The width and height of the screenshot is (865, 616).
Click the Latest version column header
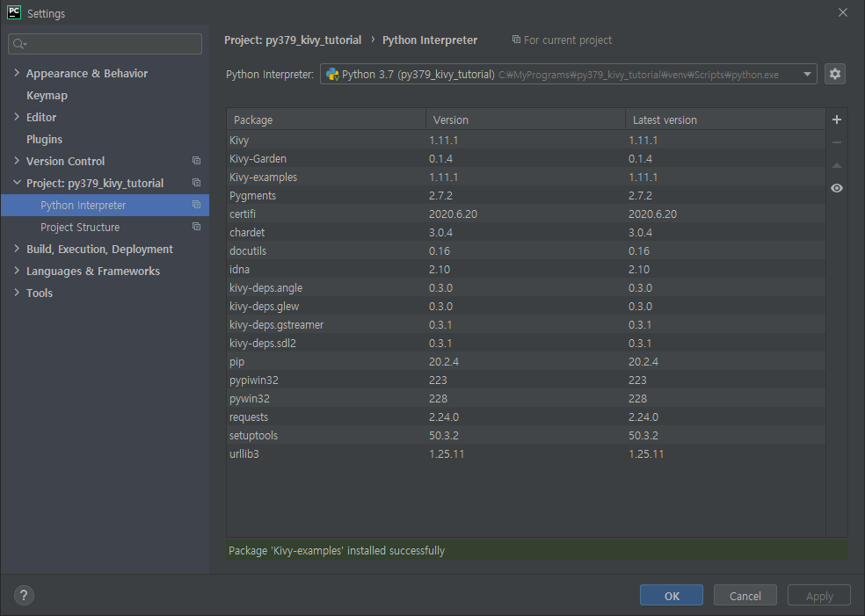pyautogui.click(x=725, y=120)
